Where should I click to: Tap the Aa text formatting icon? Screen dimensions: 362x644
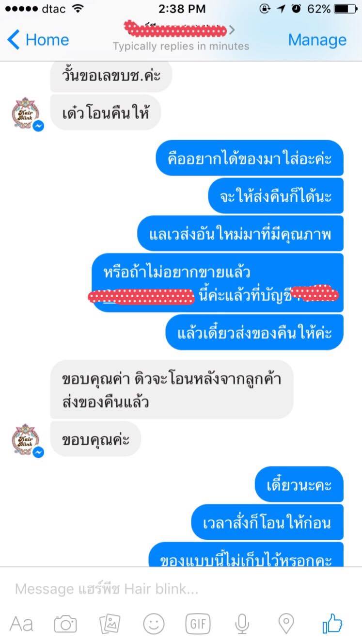point(21,624)
